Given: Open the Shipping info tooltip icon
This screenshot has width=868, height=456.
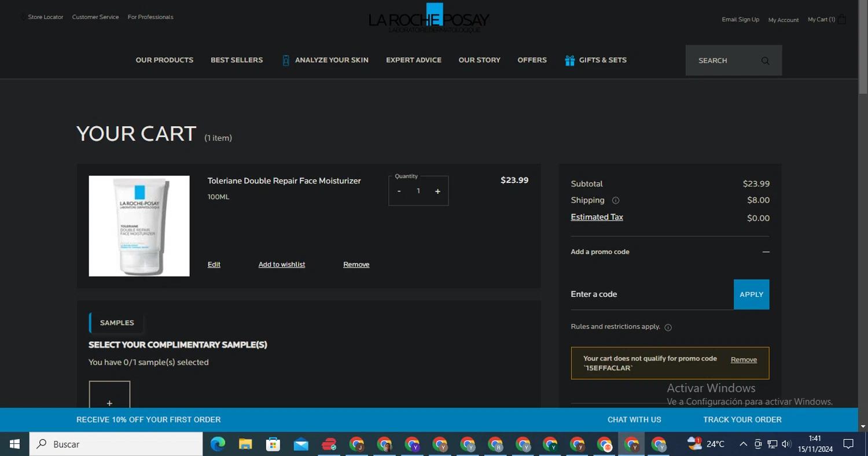Looking at the screenshot, I should 616,201.
